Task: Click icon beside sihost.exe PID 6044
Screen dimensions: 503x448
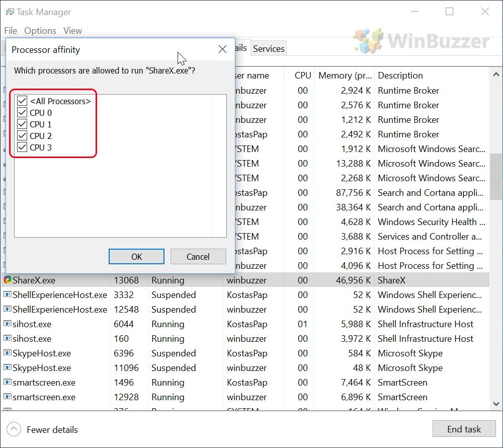Action: (8, 324)
